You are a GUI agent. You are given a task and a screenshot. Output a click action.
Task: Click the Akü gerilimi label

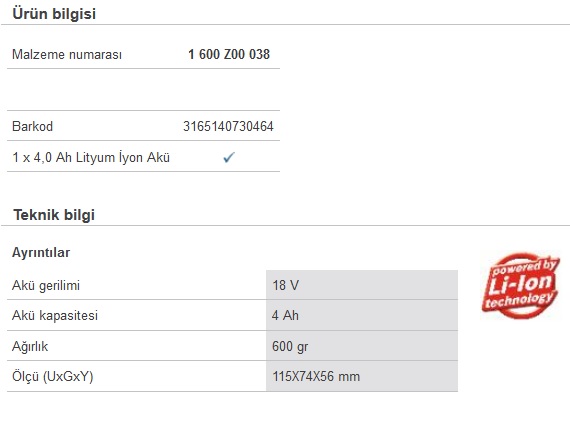click(x=46, y=285)
